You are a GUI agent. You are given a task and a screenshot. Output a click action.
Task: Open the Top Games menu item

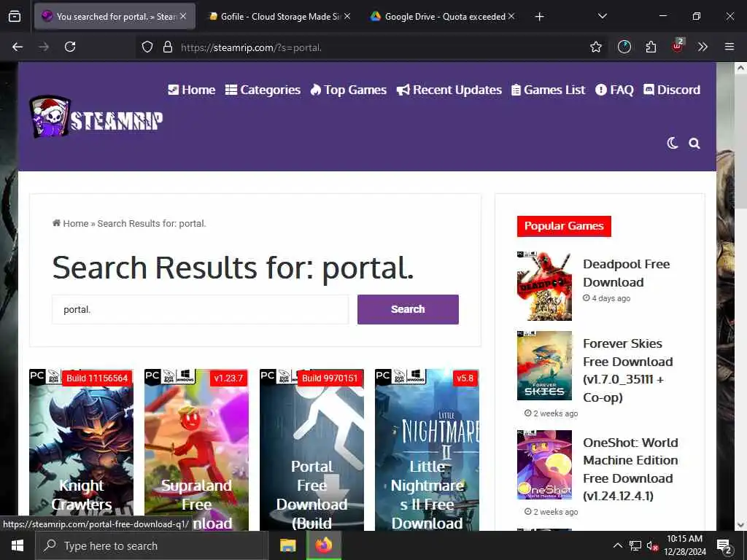tap(348, 90)
